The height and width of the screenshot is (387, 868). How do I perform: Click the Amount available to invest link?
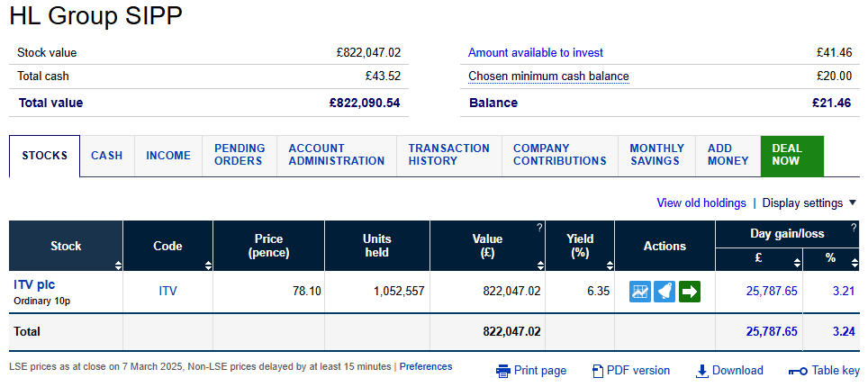coord(536,52)
